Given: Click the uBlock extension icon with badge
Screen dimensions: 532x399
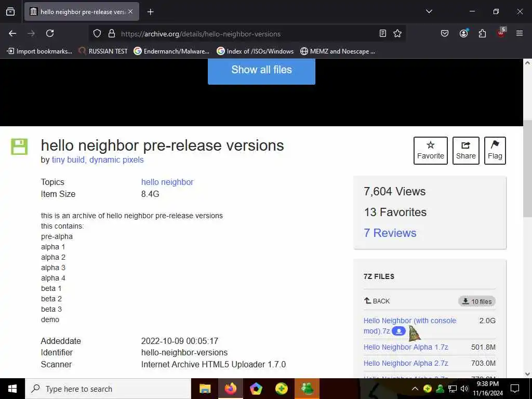Looking at the screenshot, I should point(501,33).
